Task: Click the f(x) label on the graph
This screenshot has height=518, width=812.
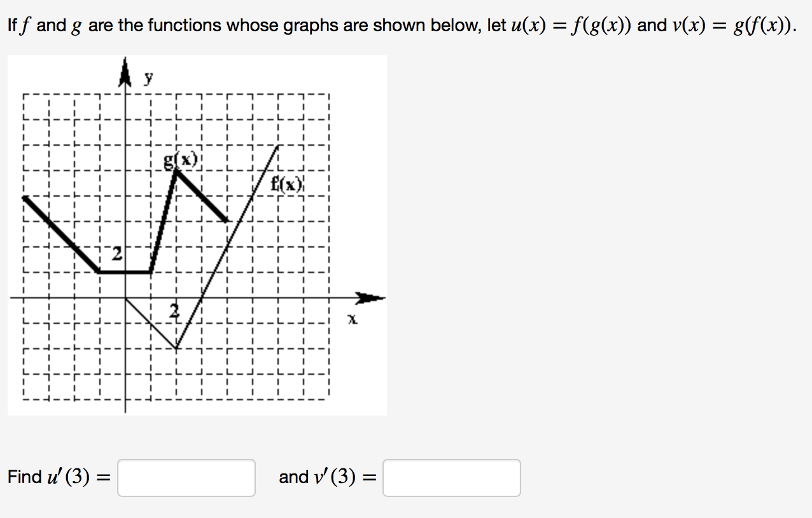Action: click(286, 185)
